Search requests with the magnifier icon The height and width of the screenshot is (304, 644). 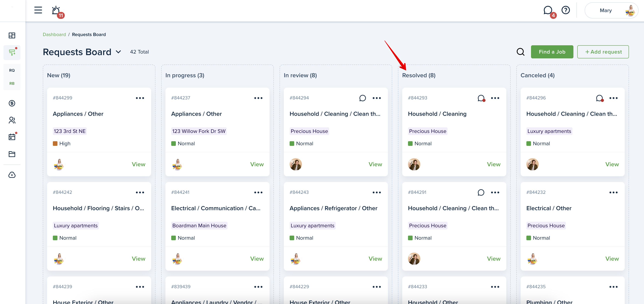coord(520,52)
